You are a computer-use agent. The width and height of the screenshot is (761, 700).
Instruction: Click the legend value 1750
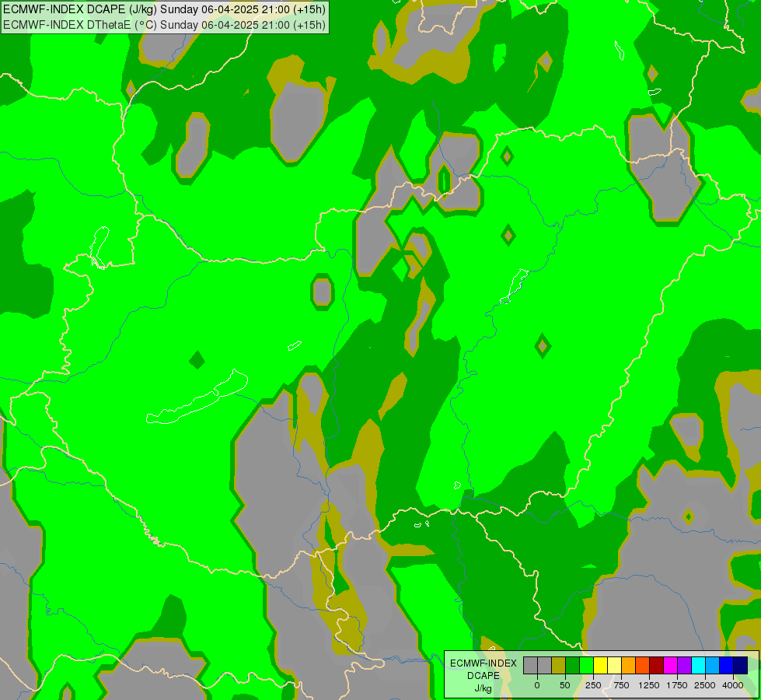[677, 685]
